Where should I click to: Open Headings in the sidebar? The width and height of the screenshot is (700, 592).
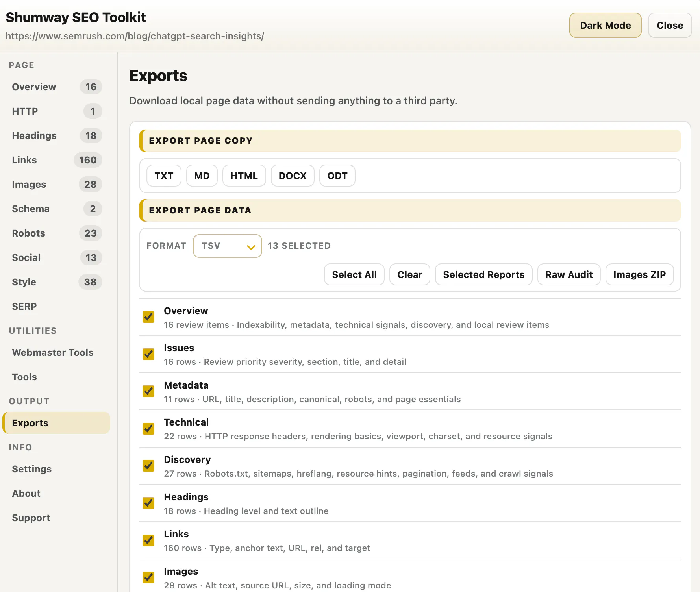(x=56, y=135)
